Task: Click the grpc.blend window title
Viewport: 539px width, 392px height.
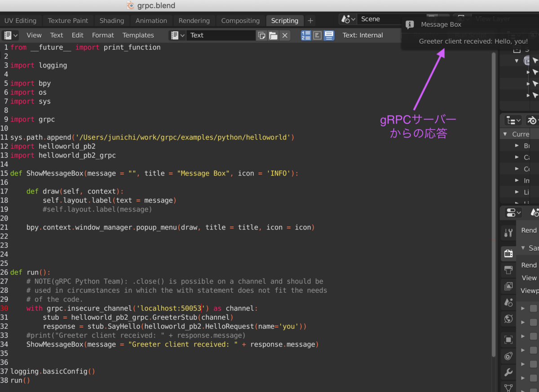Action: tap(156, 6)
